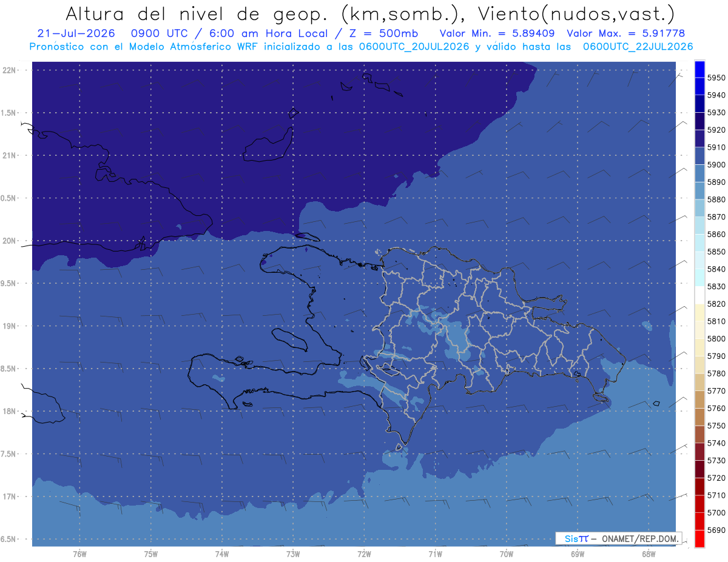Image resolution: width=728 pixels, height=562 pixels.
Task: Click the 74W longitude axis label
Action: pyautogui.click(x=221, y=554)
